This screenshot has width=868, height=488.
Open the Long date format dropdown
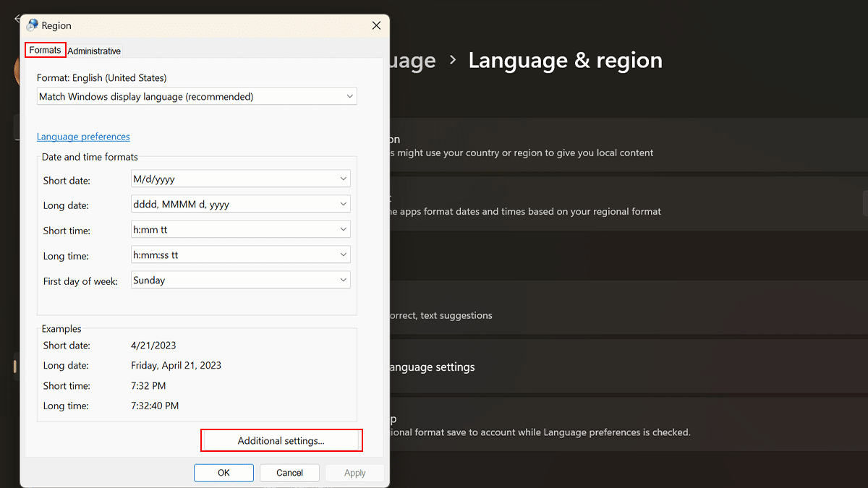(x=241, y=205)
